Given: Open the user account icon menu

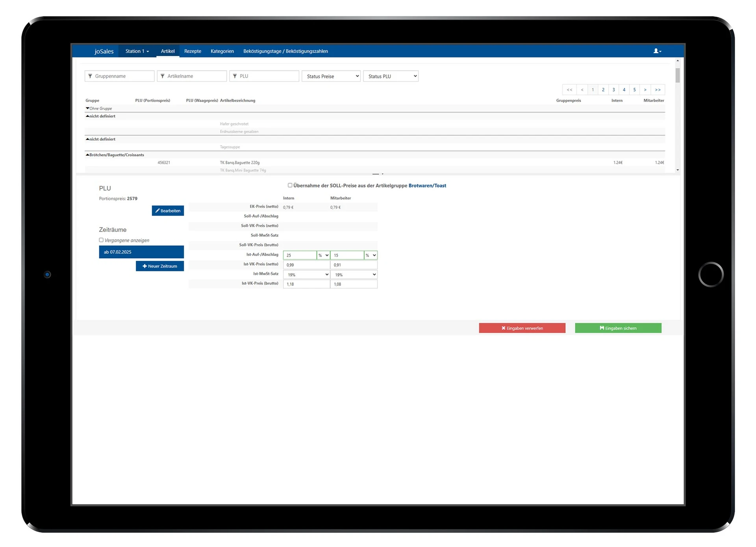Looking at the screenshot, I should point(657,51).
